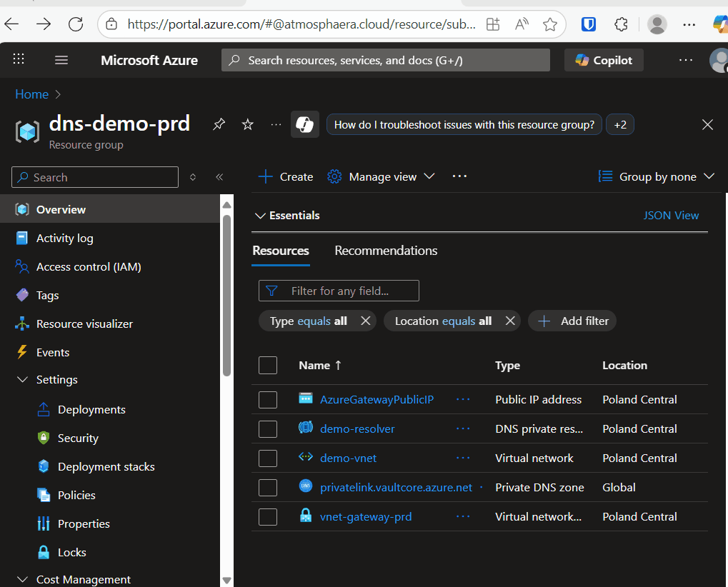The width and height of the screenshot is (728, 587).
Task: Open more toolbar commands ellipsis
Action: click(x=459, y=176)
